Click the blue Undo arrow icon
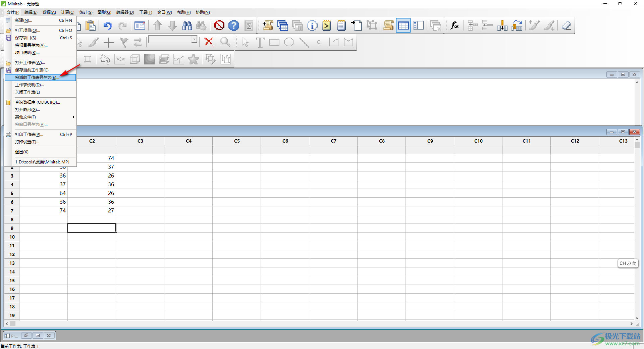Image resolution: width=644 pixels, height=349 pixels. tap(108, 26)
